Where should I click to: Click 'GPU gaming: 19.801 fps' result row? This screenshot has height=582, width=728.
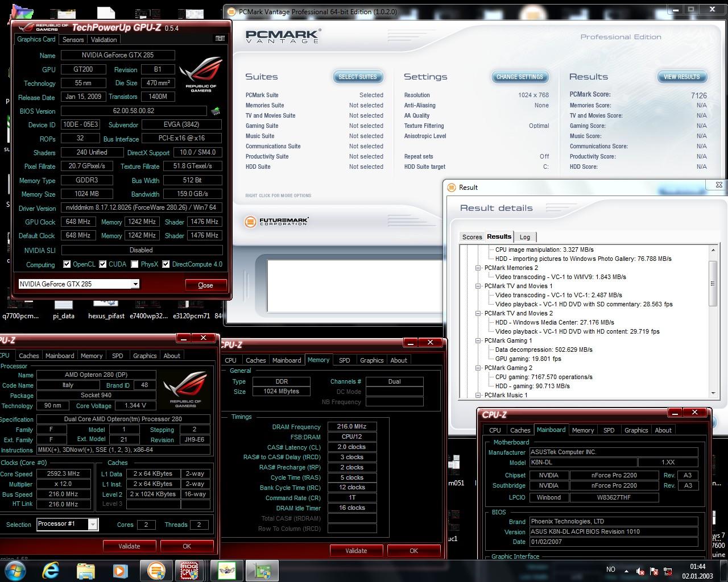528,359
